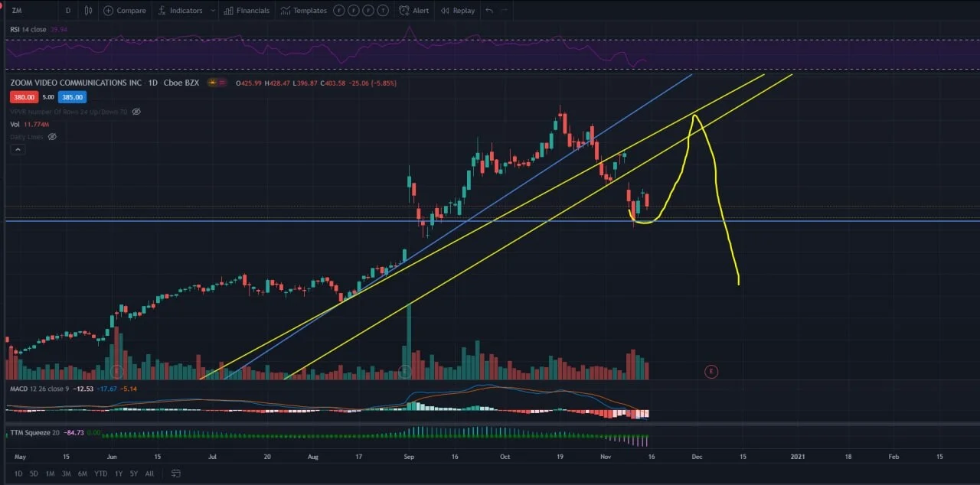This screenshot has width=980, height=485.
Task: Select the YTD time range
Action: click(100, 474)
